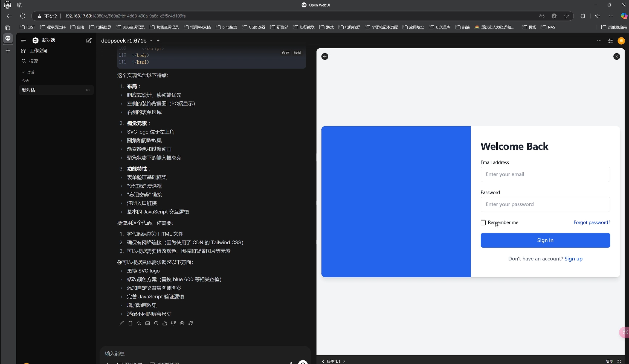Click the Sign up link
Viewport: 629px width, 364px height.
[x=573, y=259]
